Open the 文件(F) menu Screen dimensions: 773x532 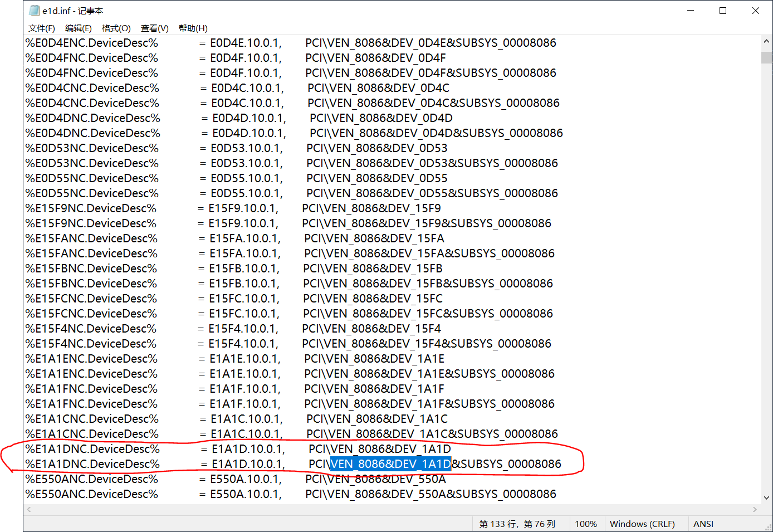[41, 28]
